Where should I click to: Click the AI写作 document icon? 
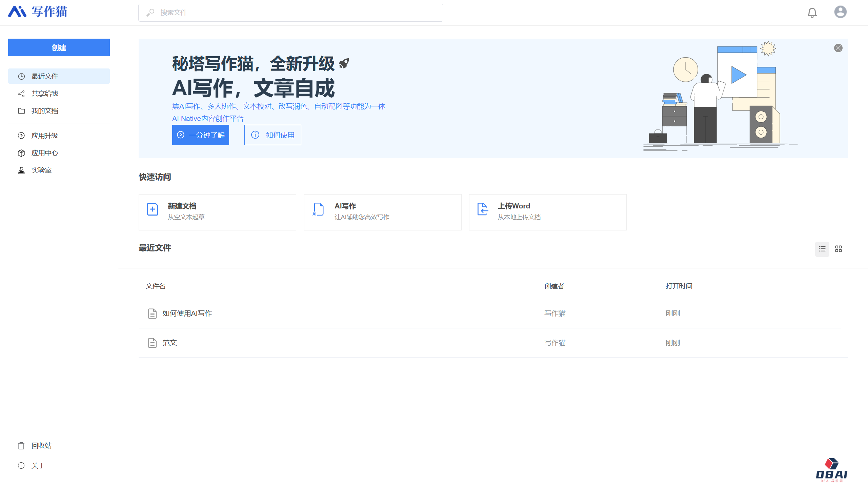[x=318, y=209]
